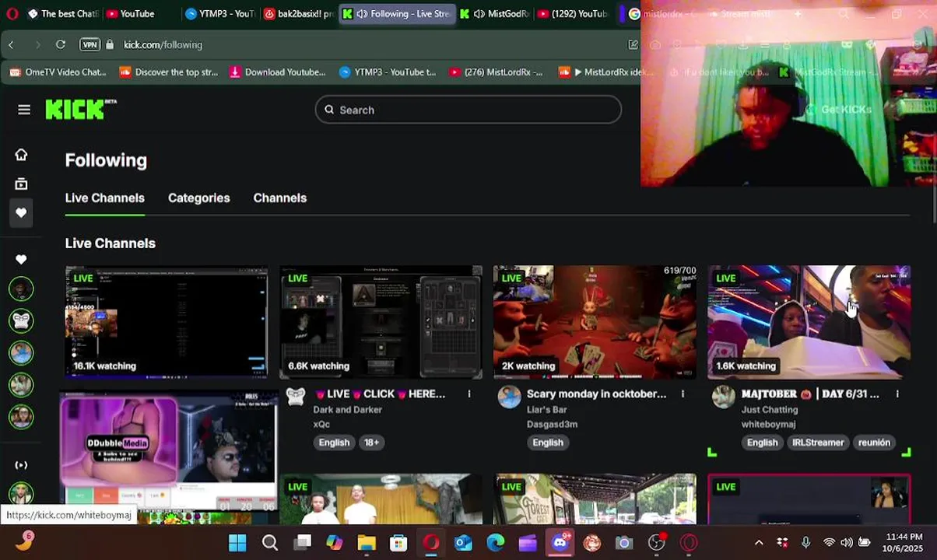The image size is (937, 560).
Task: Switch to Channels tab
Action: (x=280, y=198)
